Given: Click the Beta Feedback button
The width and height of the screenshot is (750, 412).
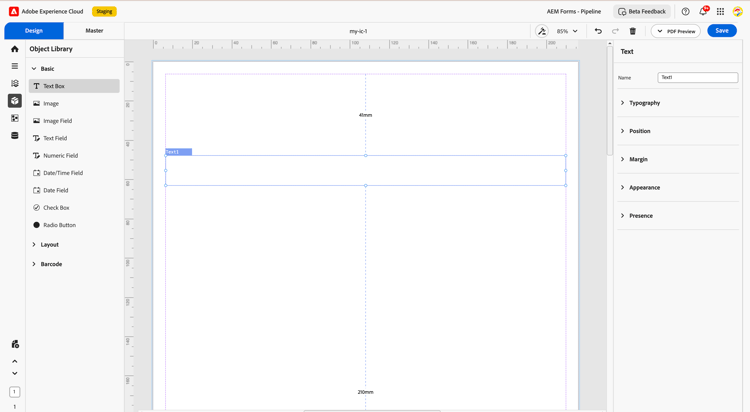Looking at the screenshot, I should click(642, 11).
